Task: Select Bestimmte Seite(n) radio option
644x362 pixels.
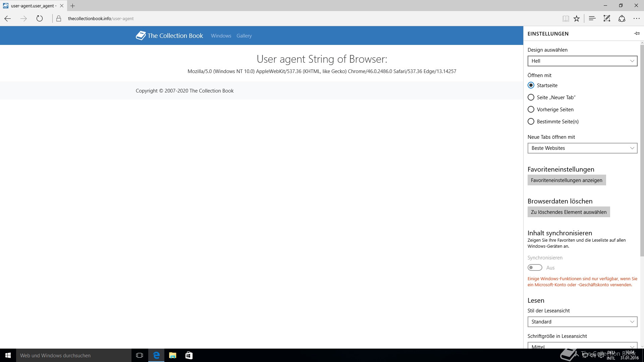Action: 531,121
